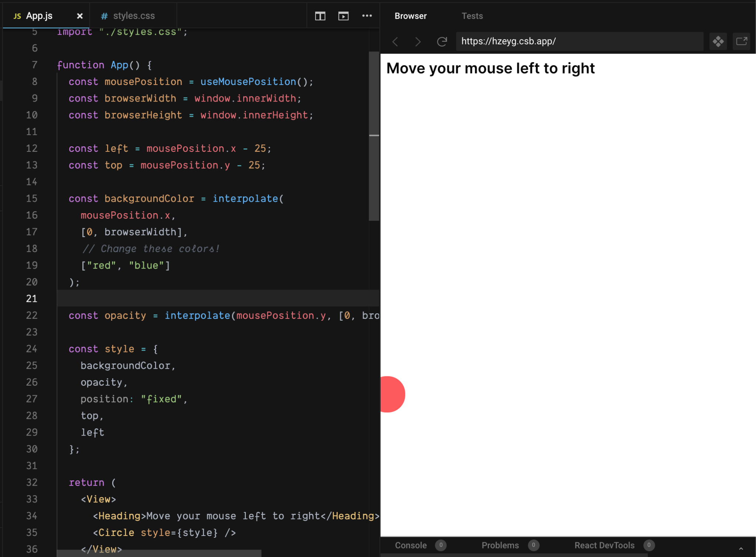756x557 pixels.
Task: Open the Console panel
Action: click(411, 545)
